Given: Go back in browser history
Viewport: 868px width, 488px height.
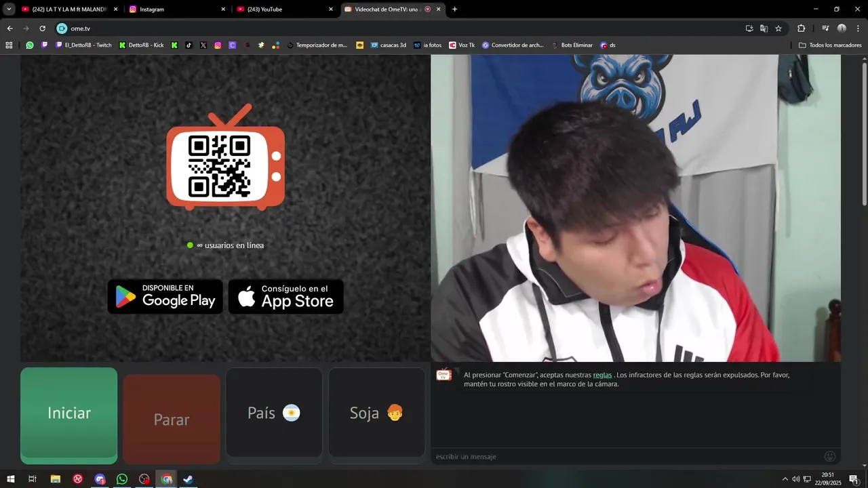Looking at the screenshot, I should point(9,28).
